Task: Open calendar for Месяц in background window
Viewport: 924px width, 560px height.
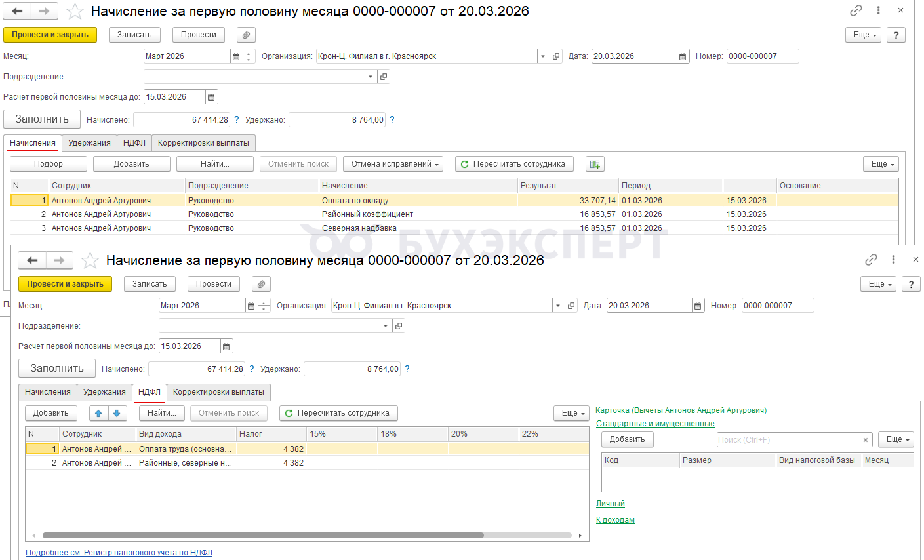Action: [x=236, y=56]
